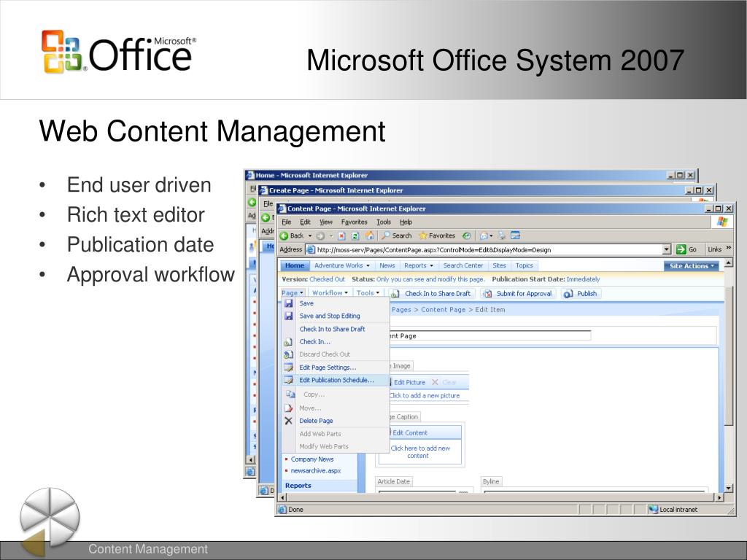Image resolution: width=747 pixels, height=560 pixels.
Task: Open the Workflow dropdown menu
Action: pyautogui.click(x=330, y=293)
